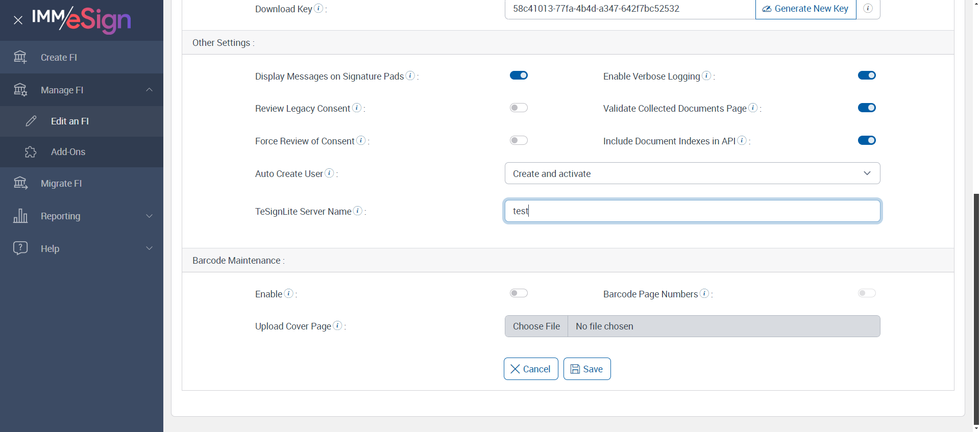The image size is (980, 432).
Task: Click the Generate New Key button
Action: tap(805, 9)
